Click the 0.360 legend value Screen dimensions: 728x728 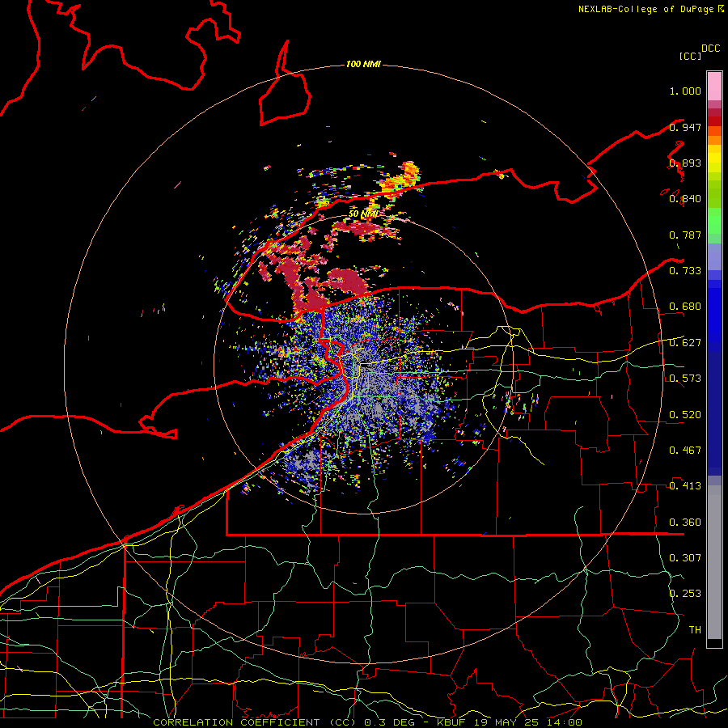tap(685, 522)
